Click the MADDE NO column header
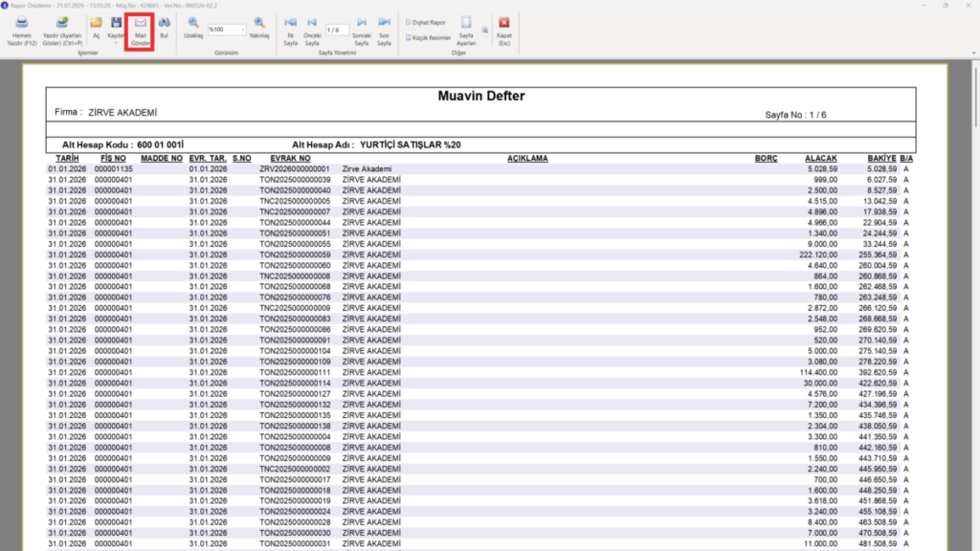 click(161, 159)
